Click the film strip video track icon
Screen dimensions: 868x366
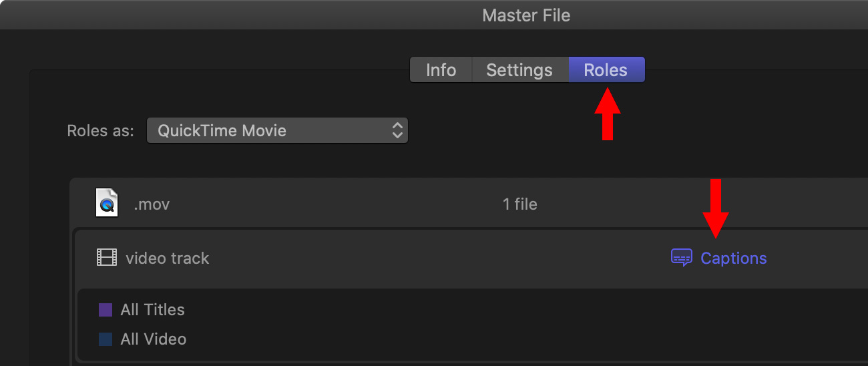(x=107, y=258)
